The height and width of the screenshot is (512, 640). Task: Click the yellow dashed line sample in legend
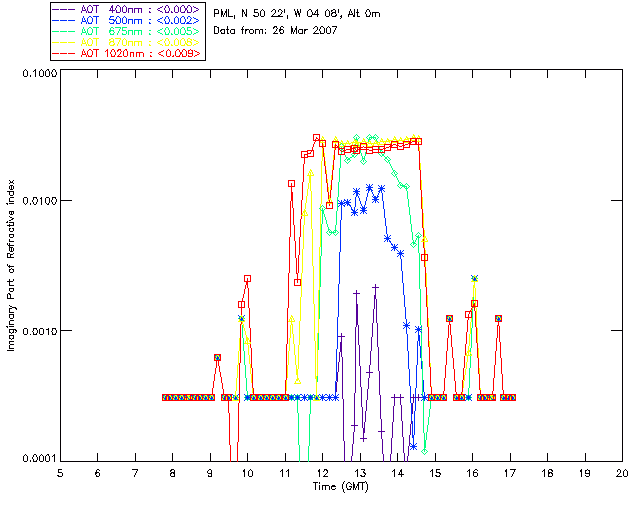coord(64,43)
